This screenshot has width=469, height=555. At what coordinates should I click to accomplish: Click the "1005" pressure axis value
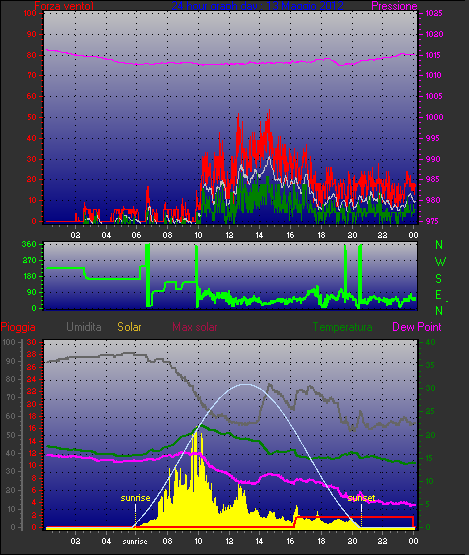(434, 96)
